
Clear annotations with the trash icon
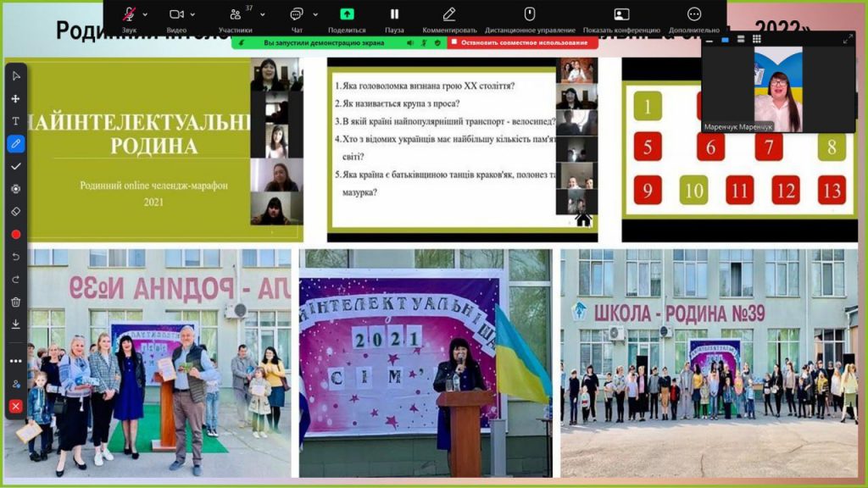[x=15, y=302]
